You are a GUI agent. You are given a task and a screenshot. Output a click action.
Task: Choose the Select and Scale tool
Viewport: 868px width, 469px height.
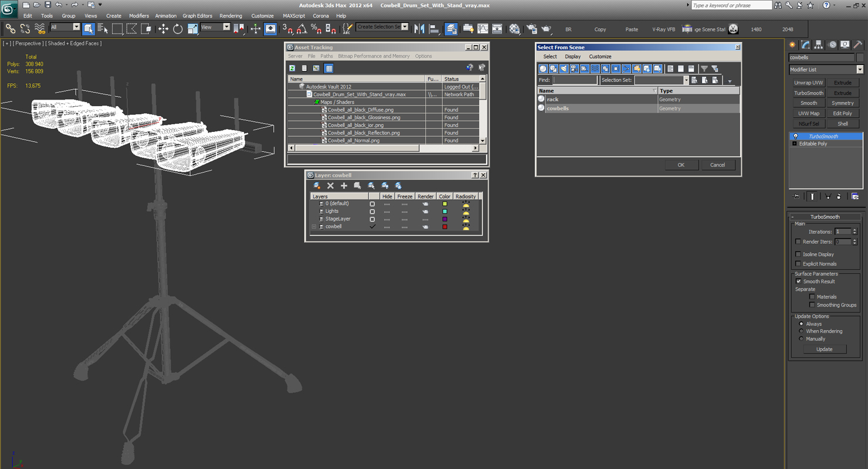coord(192,28)
